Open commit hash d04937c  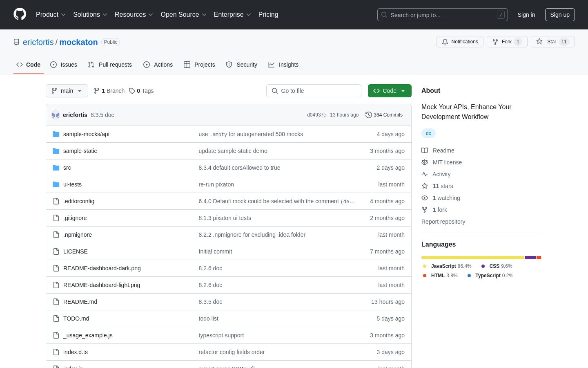pyautogui.click(x=316, y=115)
